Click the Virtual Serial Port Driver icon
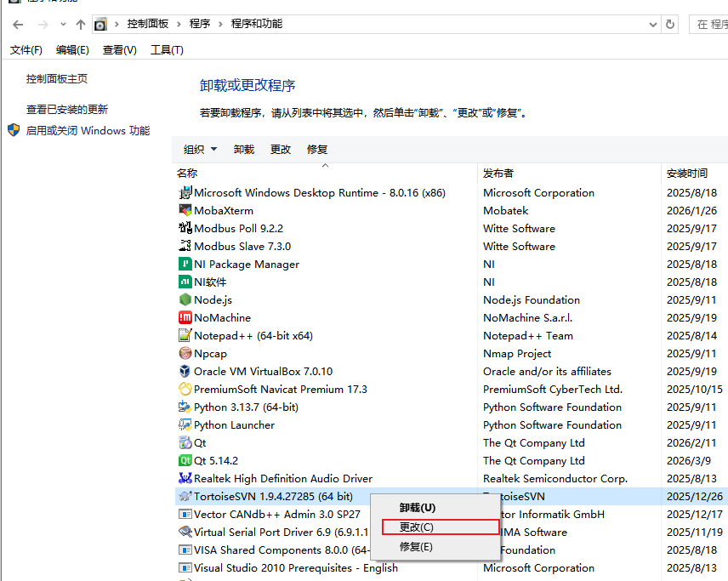 click(x=185, y=532)
